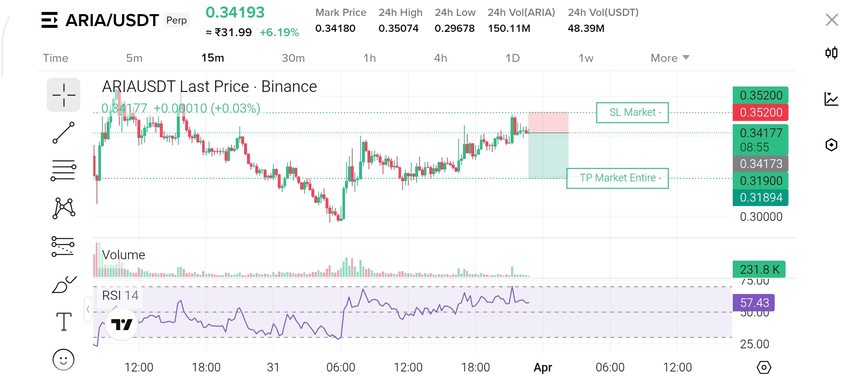
Task: Switch to the 5m timeframe
Action: [134, 58]
